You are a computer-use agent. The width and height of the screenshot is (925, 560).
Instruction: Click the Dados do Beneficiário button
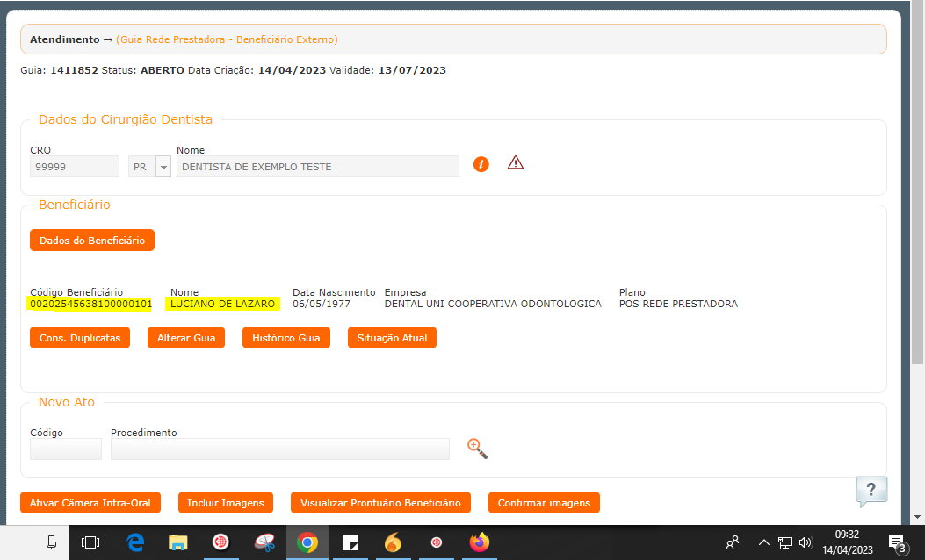[x=92, y=241]
